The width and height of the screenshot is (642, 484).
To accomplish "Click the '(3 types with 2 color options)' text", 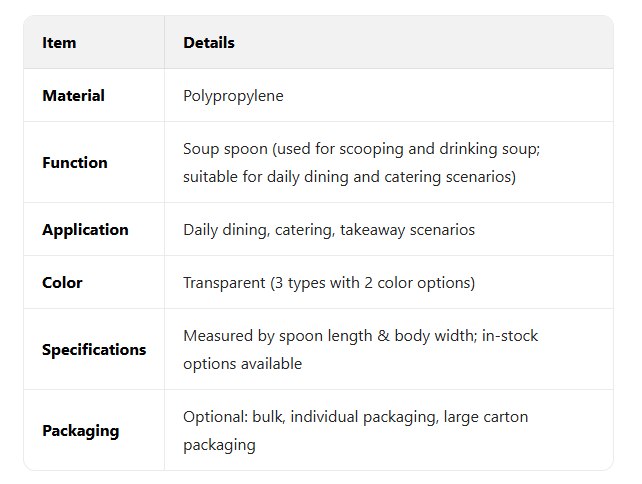I will point(372,283).
